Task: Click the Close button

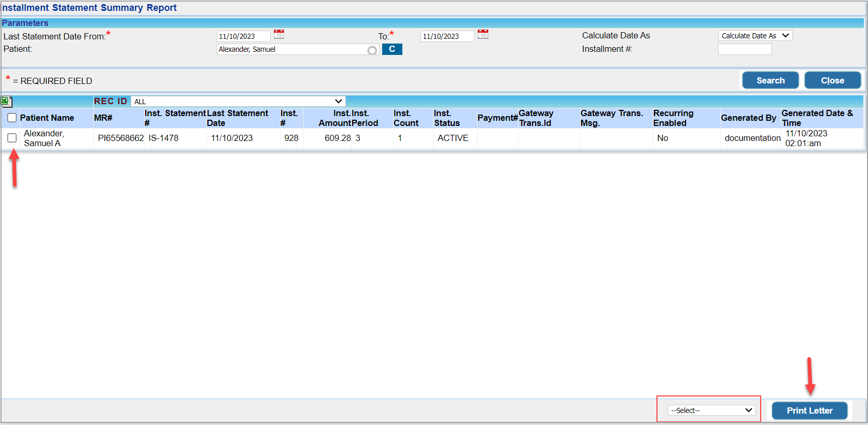Action: [x=832, y=80]
